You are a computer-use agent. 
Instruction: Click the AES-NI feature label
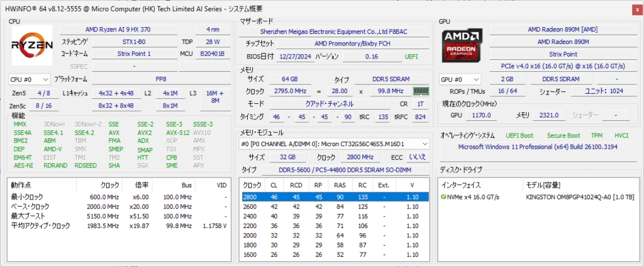click(x=23, y=166)
